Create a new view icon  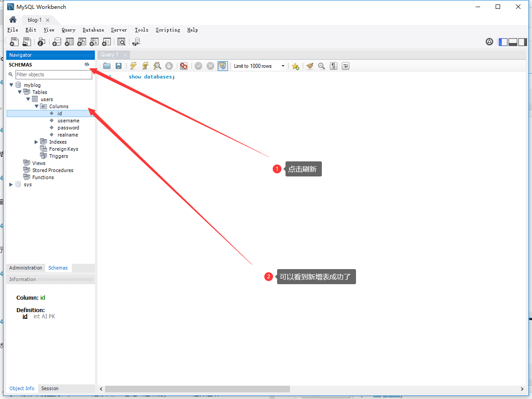82,42
